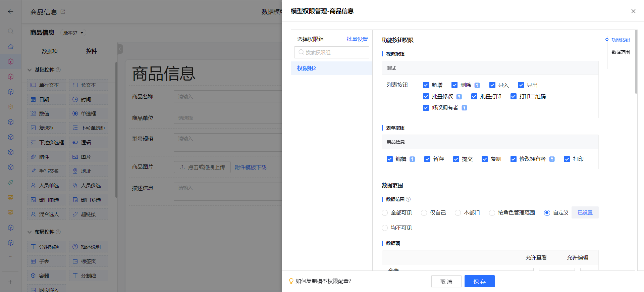Select the 部门多选 control
The width and height of the screenshot is (644, 292).
(x=89, y=200)
